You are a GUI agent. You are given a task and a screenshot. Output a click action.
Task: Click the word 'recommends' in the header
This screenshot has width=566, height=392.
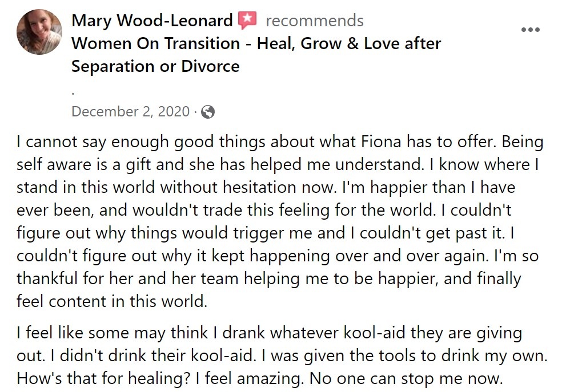(314, 21)
